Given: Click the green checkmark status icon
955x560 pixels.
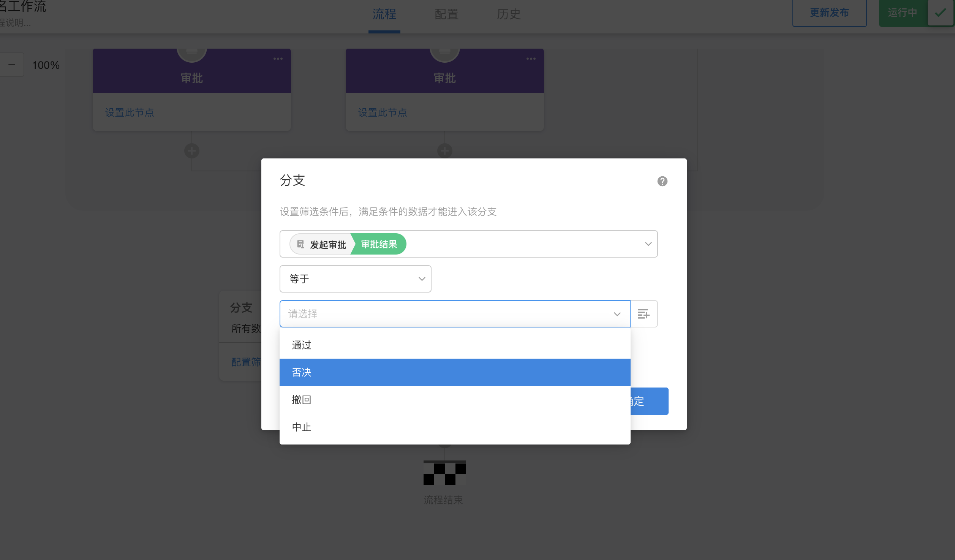Looking at the screenshot, I should [941, 13].
